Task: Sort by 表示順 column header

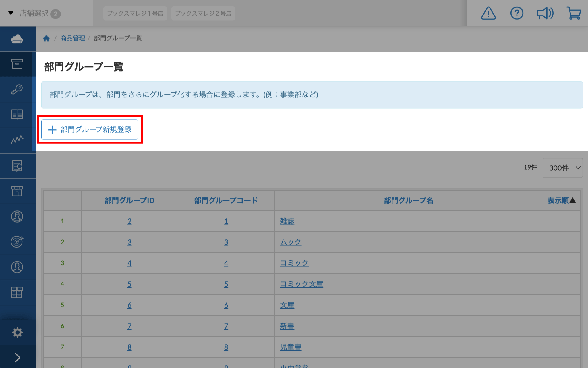Action: [561, 200]
